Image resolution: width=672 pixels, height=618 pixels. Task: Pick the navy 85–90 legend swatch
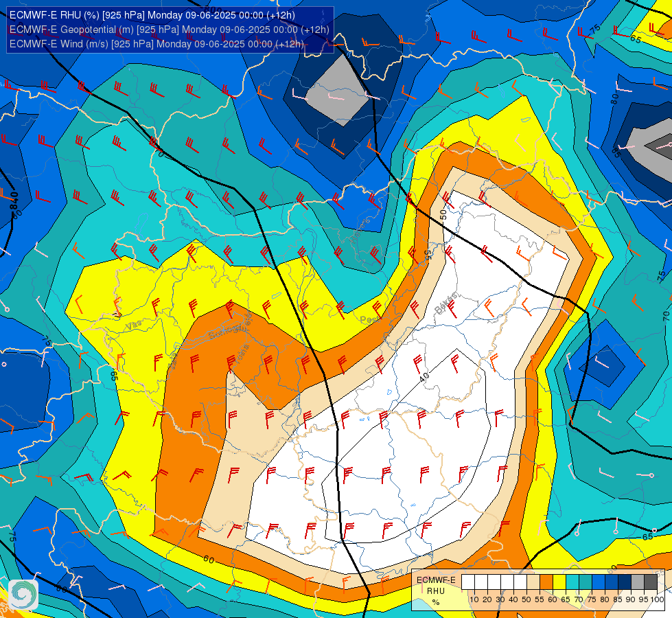click(x=625, y=583)
